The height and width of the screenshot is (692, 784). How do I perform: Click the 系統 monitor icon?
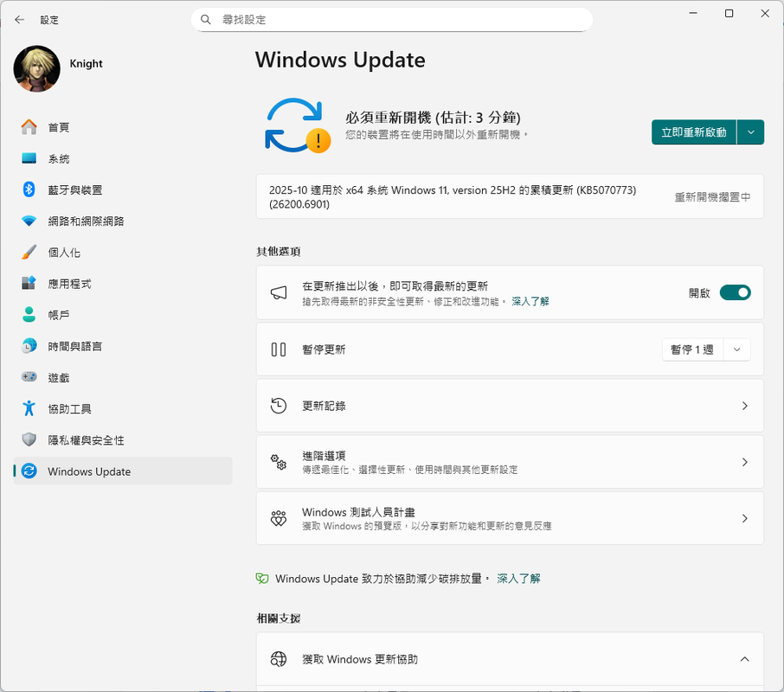29,158
